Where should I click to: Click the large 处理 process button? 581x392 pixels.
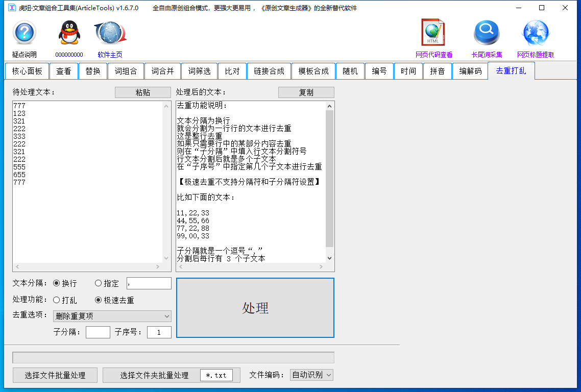[x=255, y=308]
